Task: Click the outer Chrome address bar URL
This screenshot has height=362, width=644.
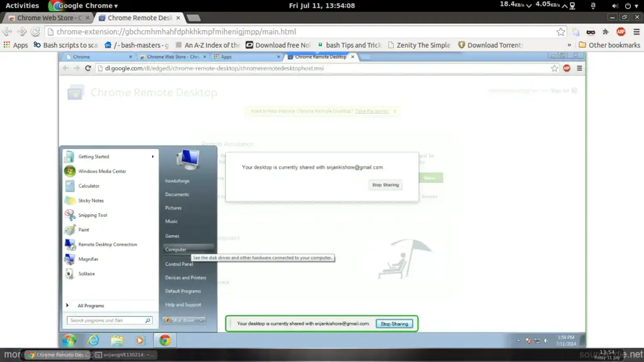Action: [x=176, y=31]
